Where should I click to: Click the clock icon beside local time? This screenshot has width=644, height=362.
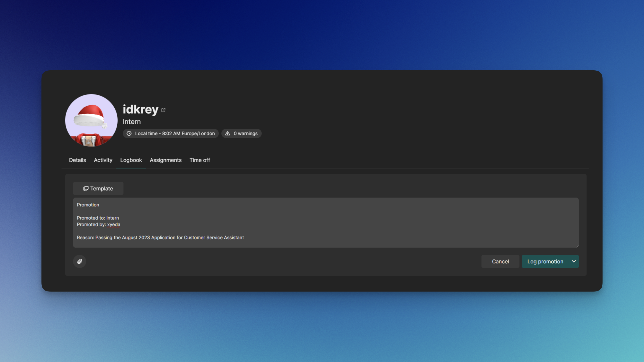(x=129, y=133)
